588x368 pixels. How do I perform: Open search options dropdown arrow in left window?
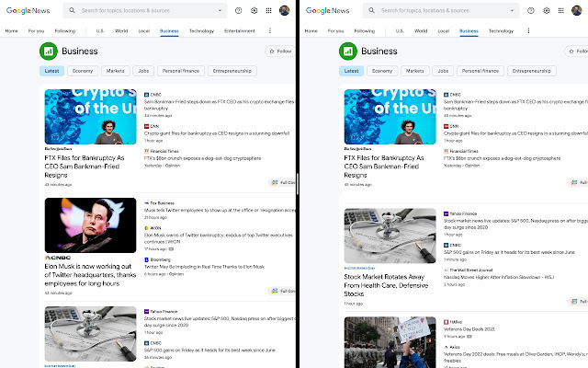coord(220,10)
